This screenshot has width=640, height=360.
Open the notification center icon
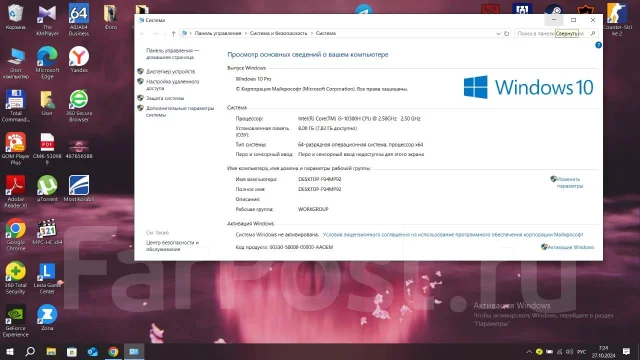click(627, 351)
